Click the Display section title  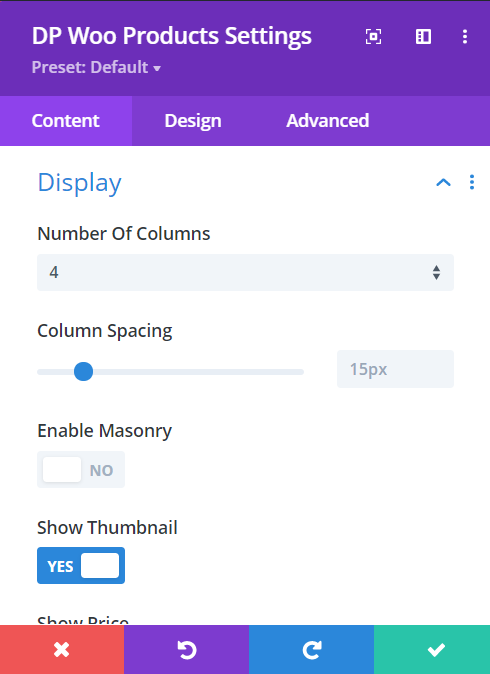tap(80, 183)
